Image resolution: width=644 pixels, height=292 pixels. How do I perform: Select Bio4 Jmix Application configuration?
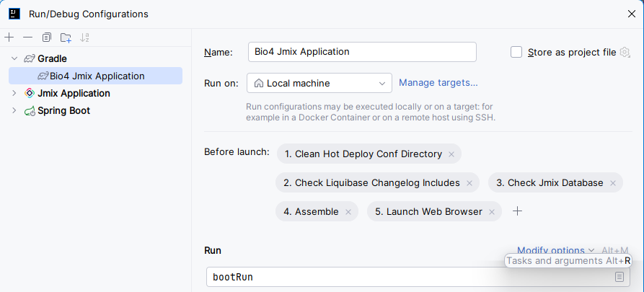pyautogui.click(x=97, y=76)
